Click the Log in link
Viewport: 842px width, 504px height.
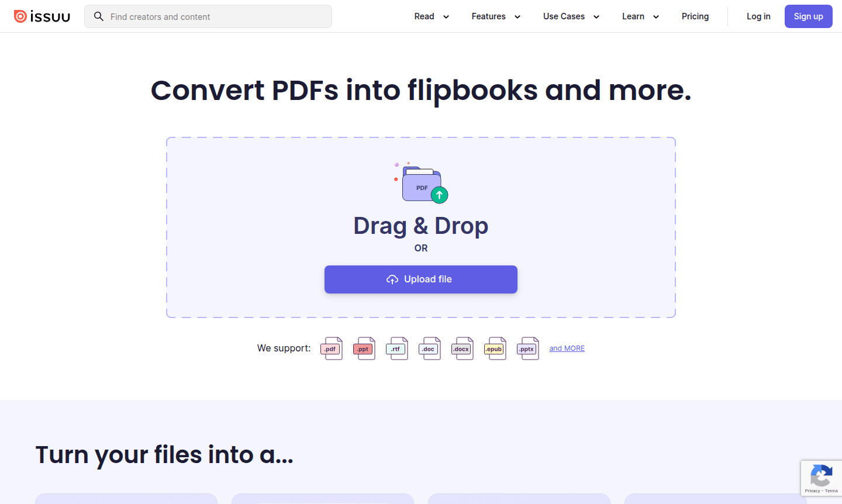(758, 16)
